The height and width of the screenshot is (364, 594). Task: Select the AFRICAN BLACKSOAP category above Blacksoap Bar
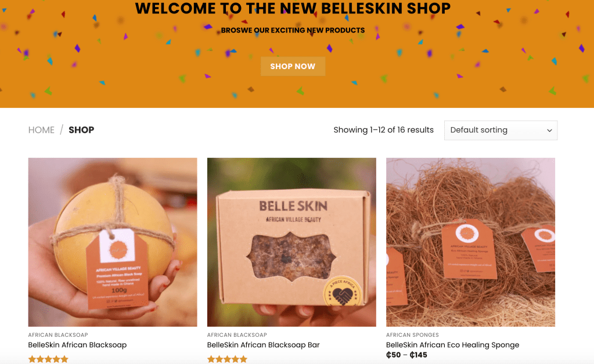point(237,335)
